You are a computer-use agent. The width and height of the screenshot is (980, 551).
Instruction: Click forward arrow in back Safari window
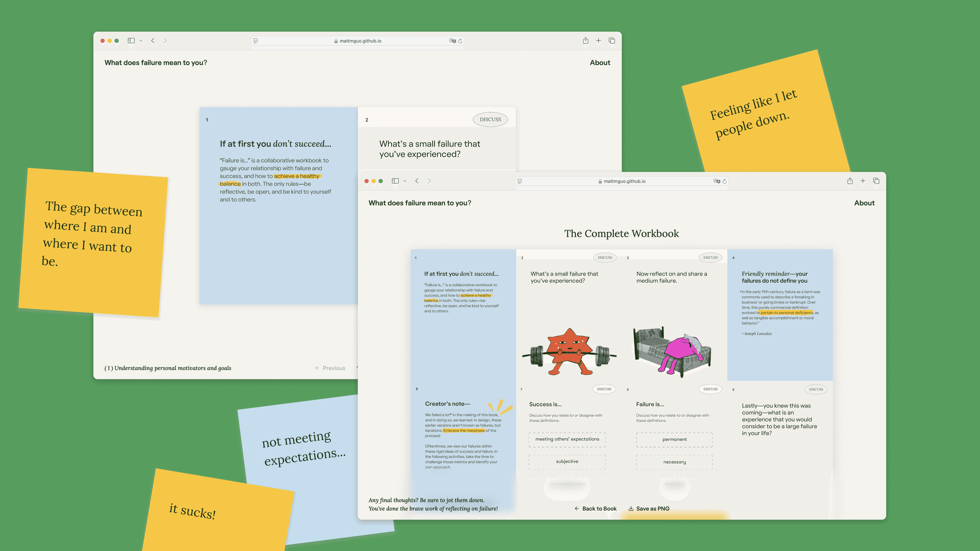point(165,41)
